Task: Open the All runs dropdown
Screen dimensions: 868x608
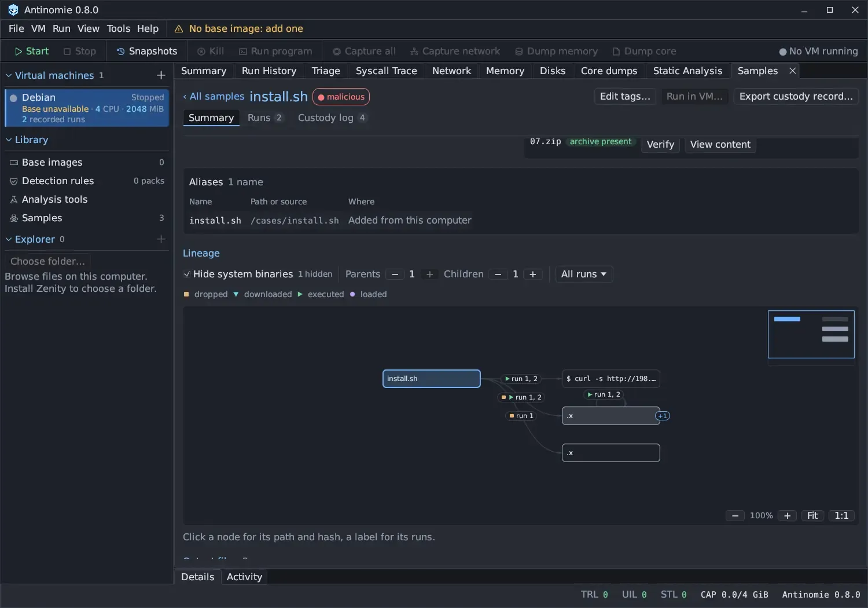Action: click(x=584, y=274)
